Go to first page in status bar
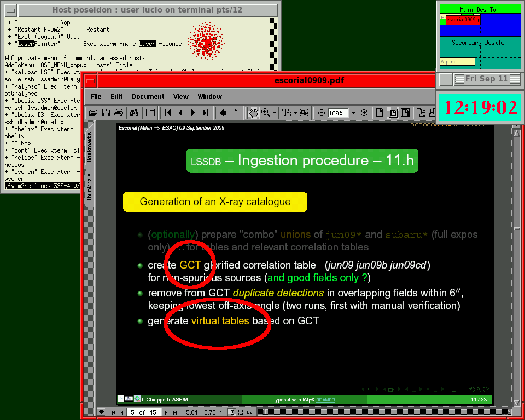This screenshot has height=420, width=525. 114,412
